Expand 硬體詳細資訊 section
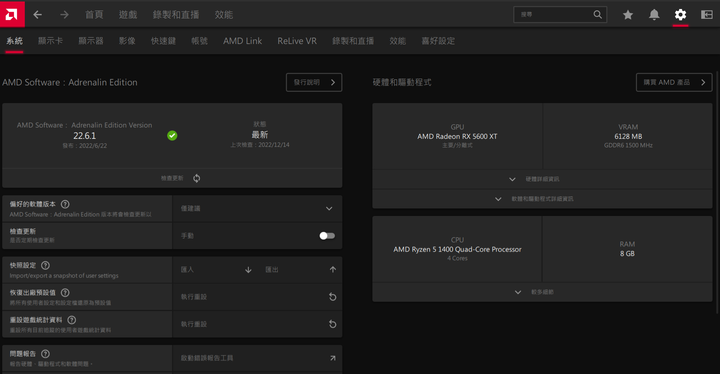 (542, 179)
